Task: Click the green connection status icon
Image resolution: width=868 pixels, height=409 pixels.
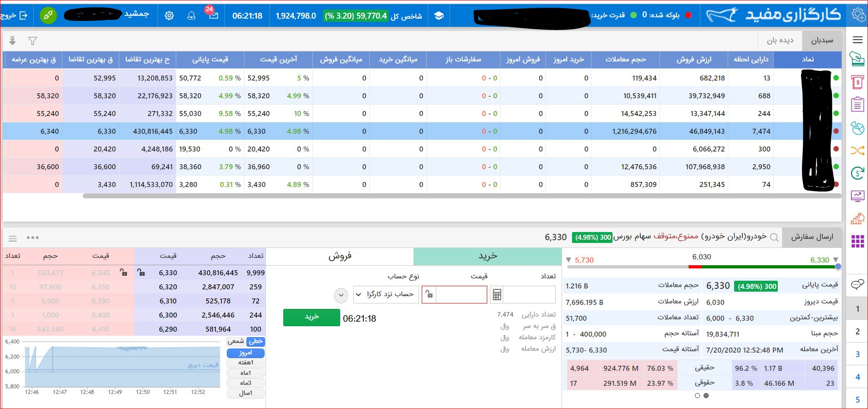Action: pyautogui.click(x=48, y=15)
